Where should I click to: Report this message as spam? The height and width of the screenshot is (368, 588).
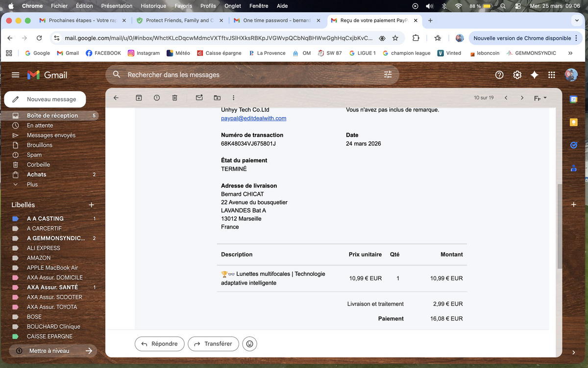(x=157, y=98)
